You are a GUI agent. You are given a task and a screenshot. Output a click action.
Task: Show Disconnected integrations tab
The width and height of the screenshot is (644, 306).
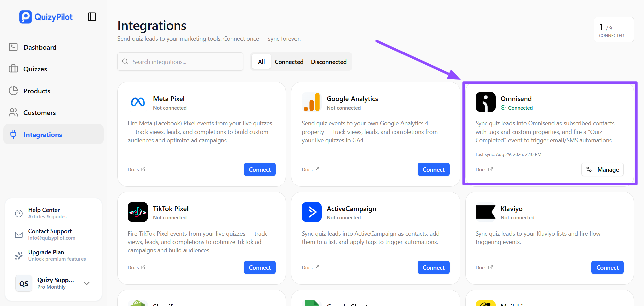[329, 62]
